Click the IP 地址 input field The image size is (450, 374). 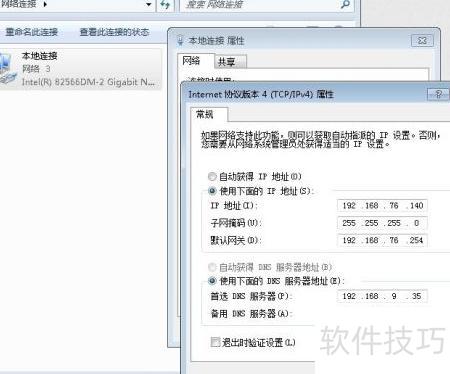[382, 206]
